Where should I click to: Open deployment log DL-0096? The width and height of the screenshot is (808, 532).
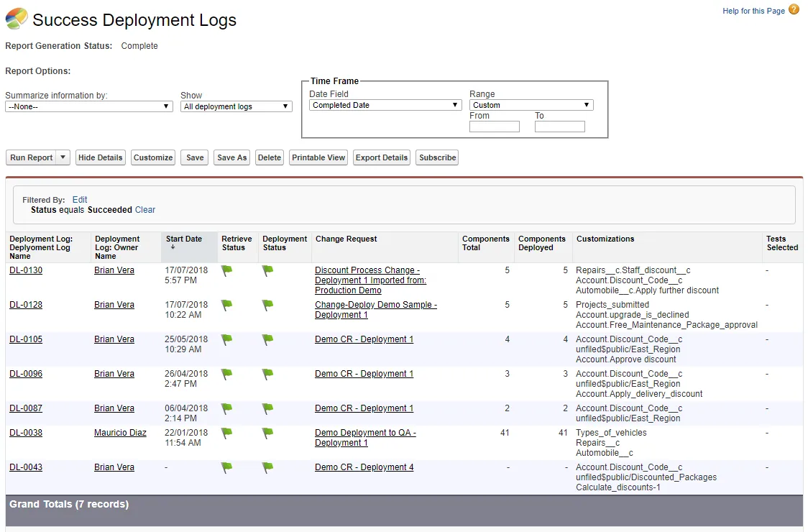point(26,374)
